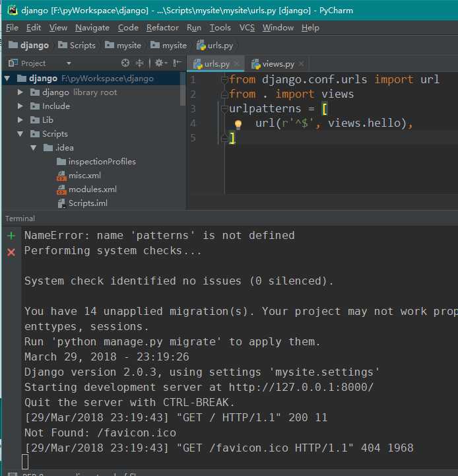Collapse the Scripts folder
The image size is (458, 476).
tap(20, 134)
